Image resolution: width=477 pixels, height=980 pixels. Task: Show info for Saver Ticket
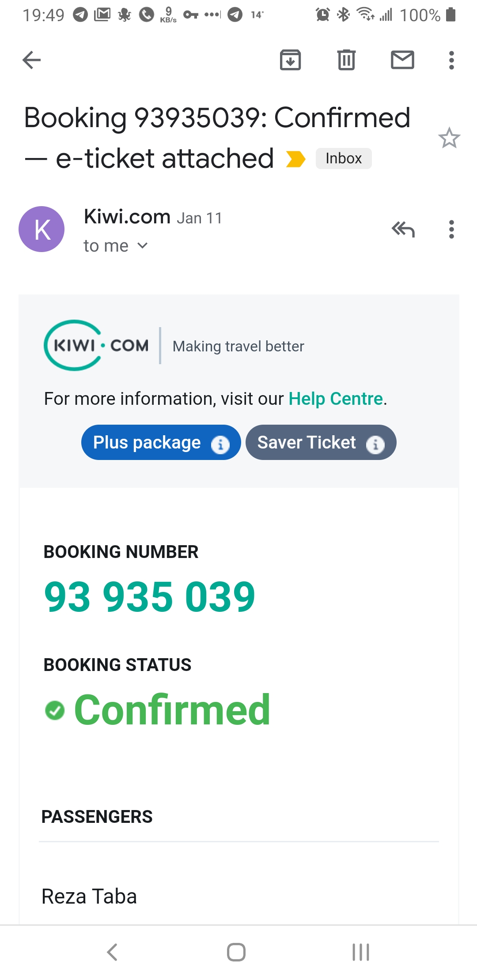pyautogui.click(x=375, y=445)
